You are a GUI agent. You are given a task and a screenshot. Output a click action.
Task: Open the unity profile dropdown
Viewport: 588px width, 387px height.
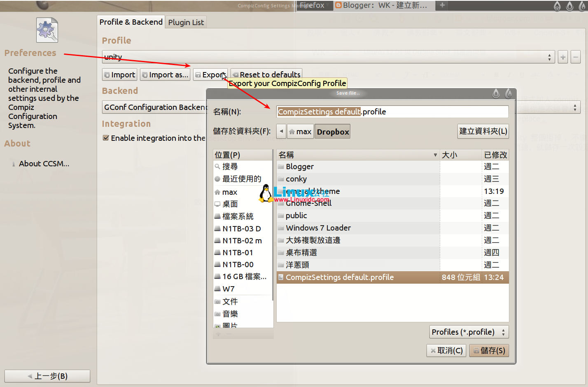click(x=329, y=57)
